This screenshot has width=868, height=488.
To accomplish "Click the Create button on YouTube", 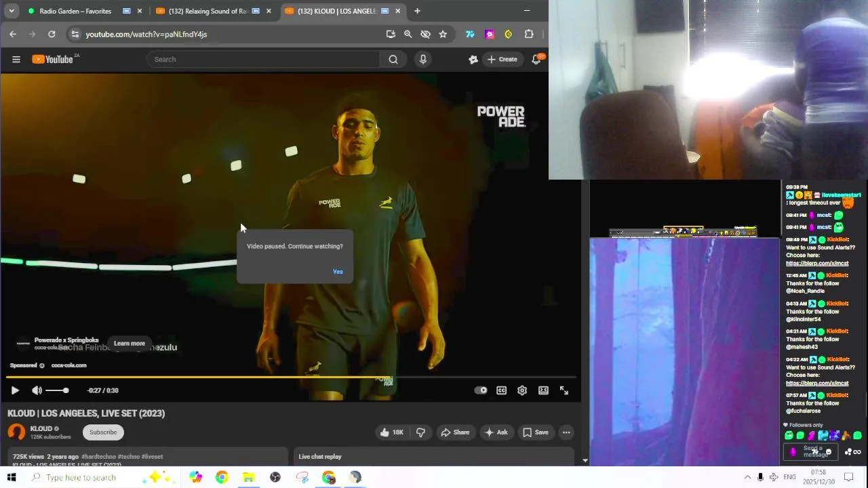I will (x=502, y=59).
